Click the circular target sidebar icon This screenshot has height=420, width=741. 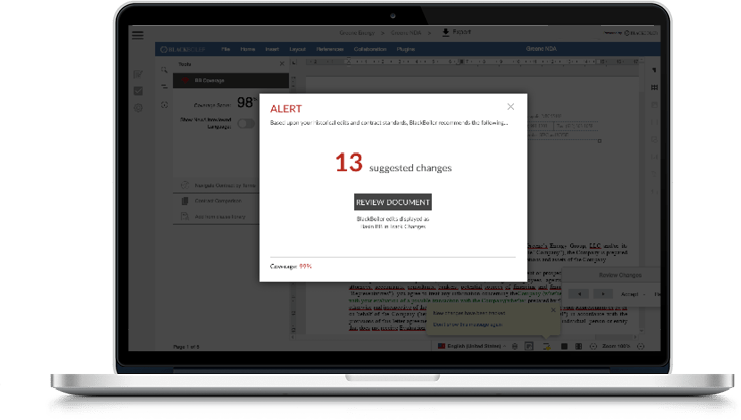(x=164, y=104)
